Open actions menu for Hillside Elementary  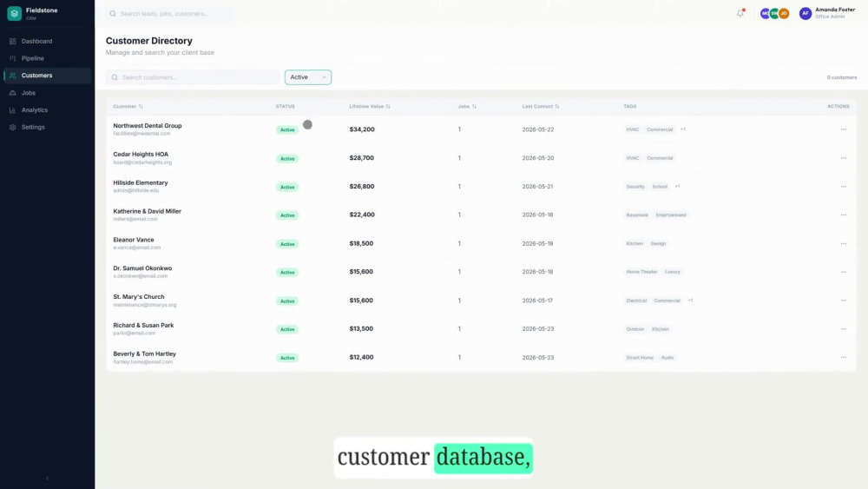tap(844, 187)
